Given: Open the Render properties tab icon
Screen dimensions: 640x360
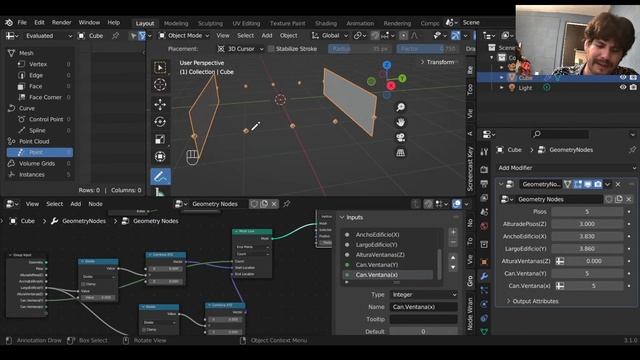Looking at the screenshot, I should click(x=484, y=169).
